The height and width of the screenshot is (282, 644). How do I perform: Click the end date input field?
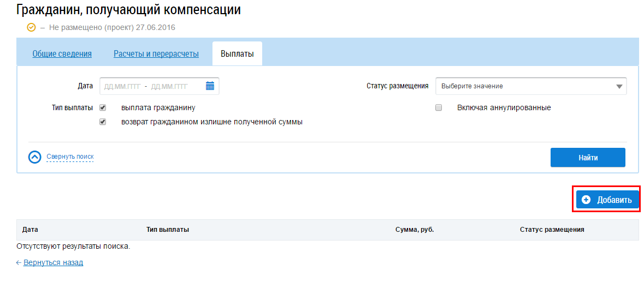click(x=169, y=86)
